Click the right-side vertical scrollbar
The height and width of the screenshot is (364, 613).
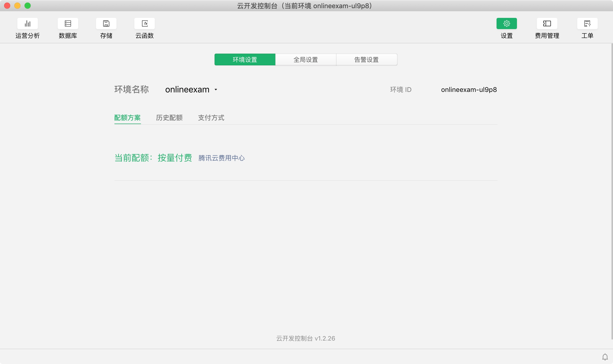point(612,191)
